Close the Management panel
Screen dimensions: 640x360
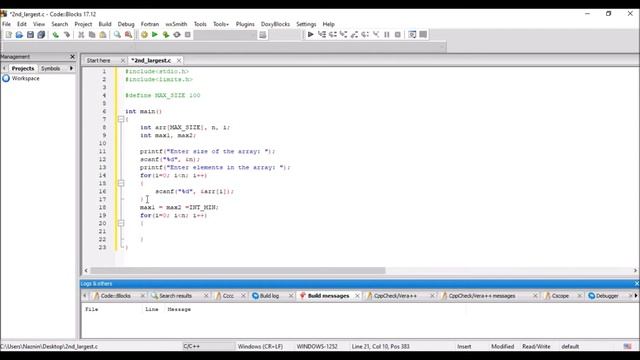pos(72,57)
